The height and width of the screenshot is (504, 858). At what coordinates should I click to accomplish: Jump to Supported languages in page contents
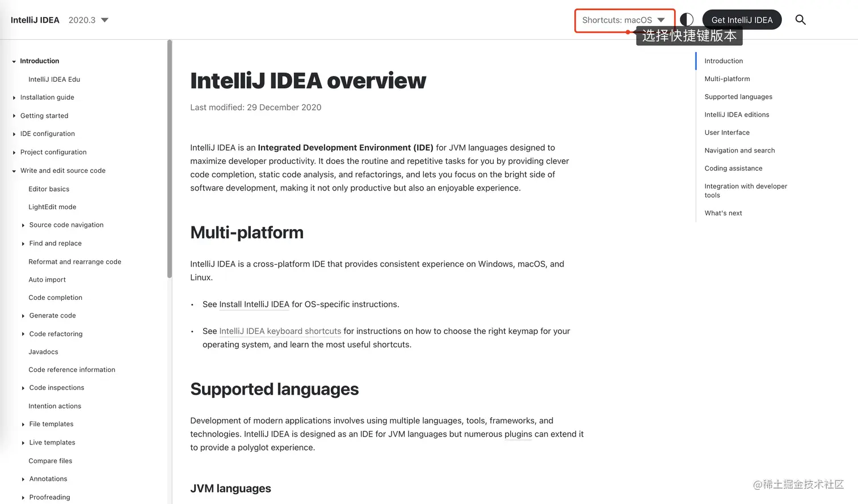coord(738,96)
